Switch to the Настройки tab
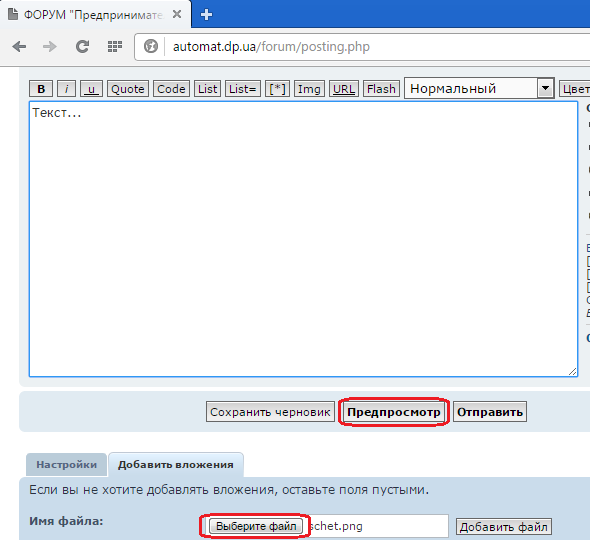The width and height of the screenshot is (590, 540). [x=67, y=465]
